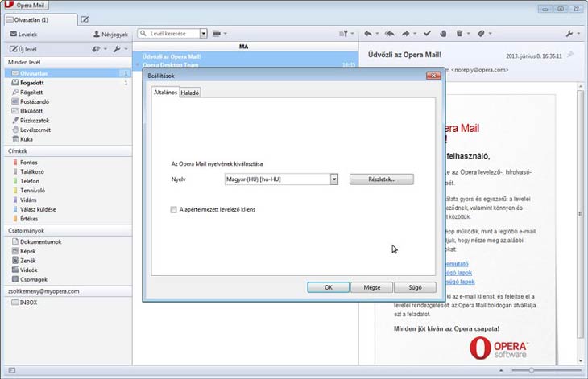588x379 pixels.
Task: Click the OK button in dialog
Action: (x=328, y=287)
